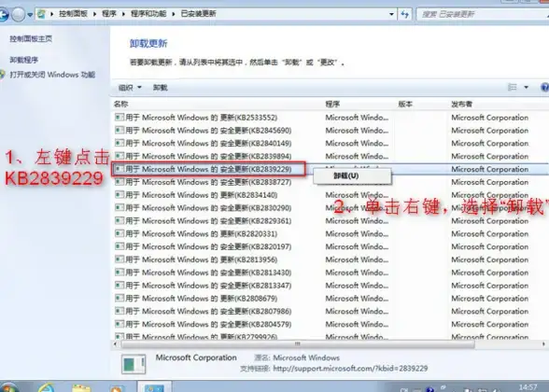
Task: Open the Windows Explorer folder taskbar icon
Action: pos(81,388)
